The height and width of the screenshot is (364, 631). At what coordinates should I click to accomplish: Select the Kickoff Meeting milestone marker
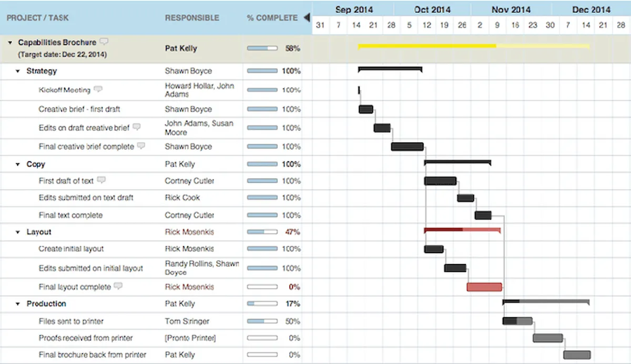click(x=359, y=90)
